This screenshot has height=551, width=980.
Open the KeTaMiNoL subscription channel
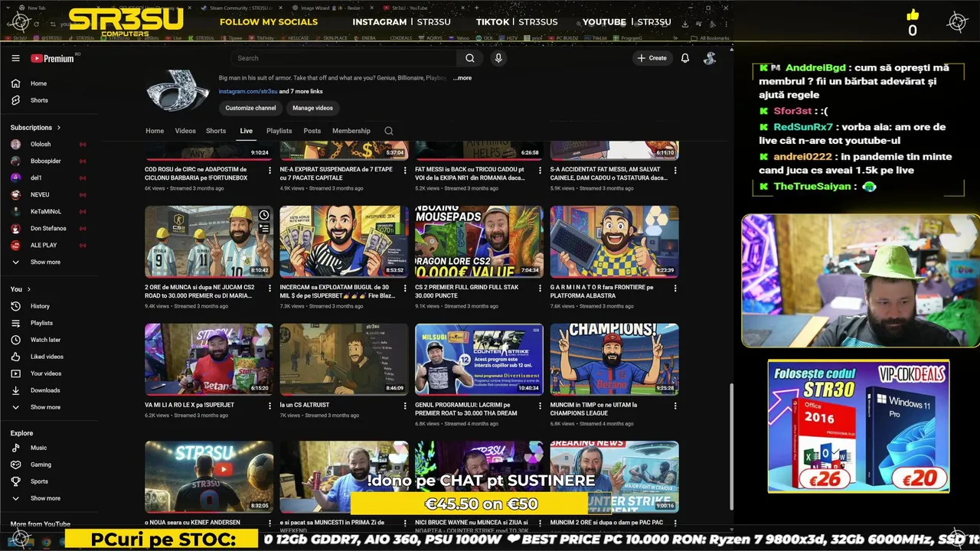pyautogui.click(x=47, y=211)
